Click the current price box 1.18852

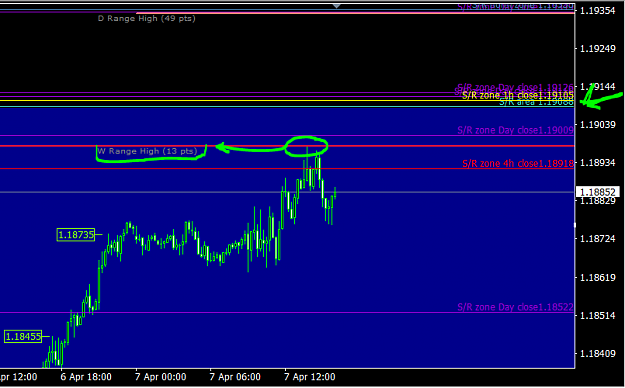tap(598, 192)
